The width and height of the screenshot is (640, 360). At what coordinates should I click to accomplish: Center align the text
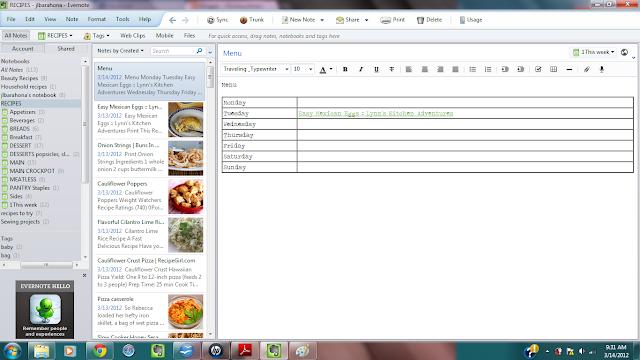[424, 69]
